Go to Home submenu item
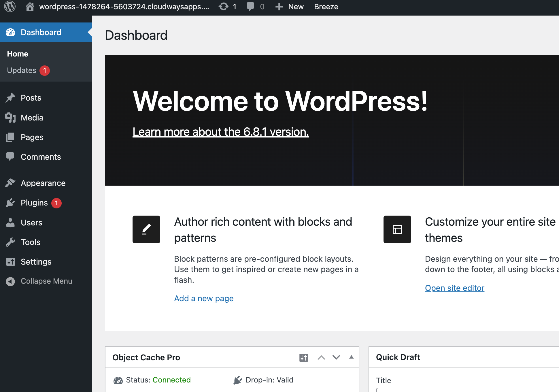Image resolution: width=559 pixels, height=392 pixels. [x=18, y=54]
